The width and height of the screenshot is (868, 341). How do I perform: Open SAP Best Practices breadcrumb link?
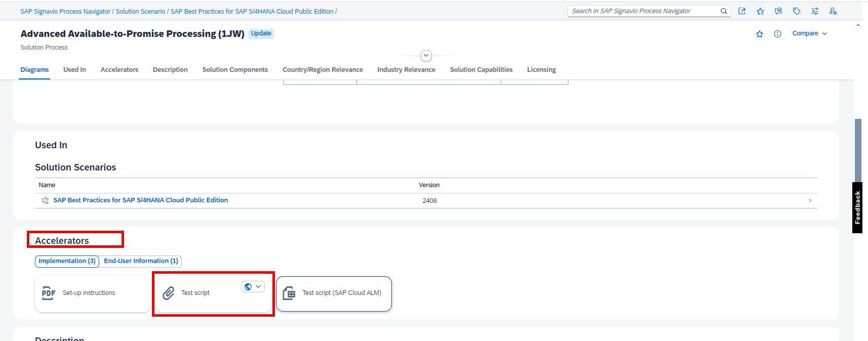252,11
